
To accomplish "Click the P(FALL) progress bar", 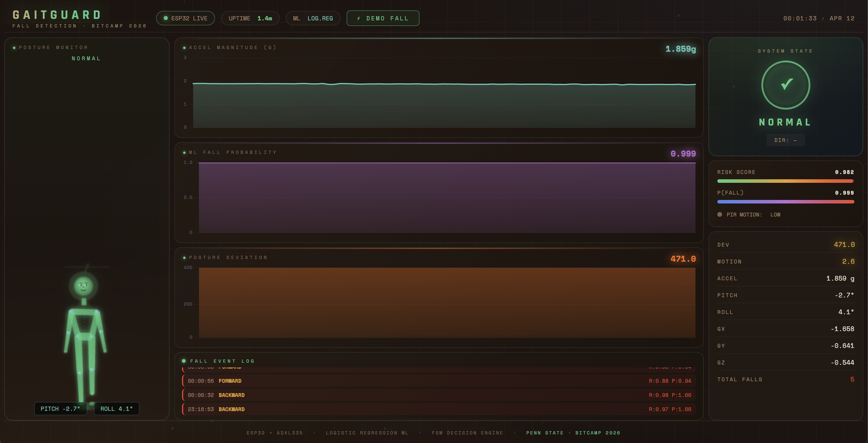I will coord(785,202).
